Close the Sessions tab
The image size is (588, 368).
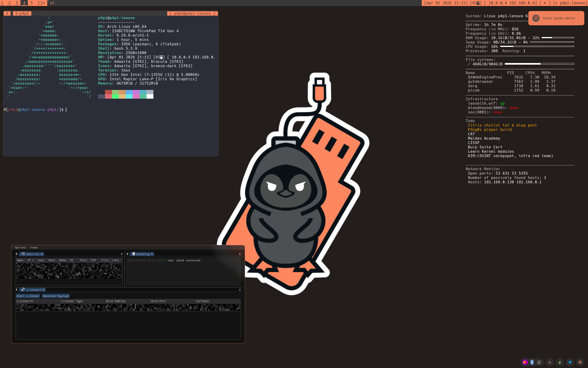click(42, 254)
